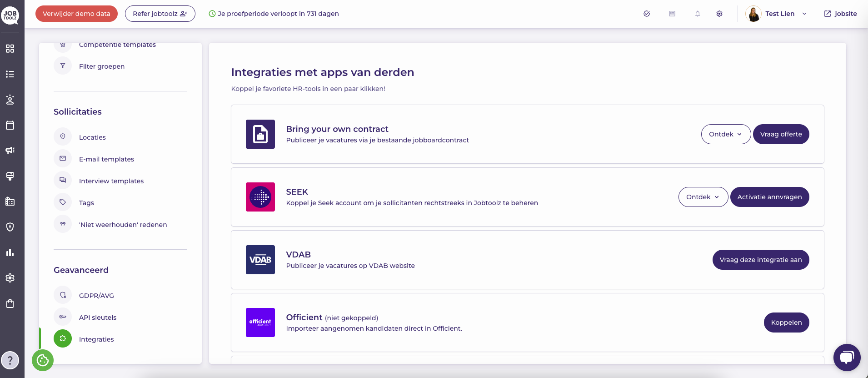
Task: Expand Ontdek dropdown for SEEK
Action: click(x=703, y=197)
